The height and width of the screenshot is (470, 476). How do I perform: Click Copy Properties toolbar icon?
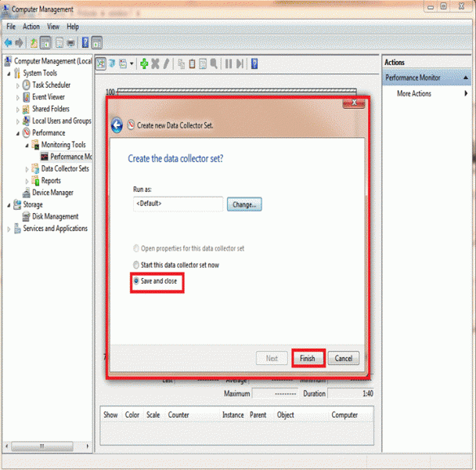click(181, 63)
